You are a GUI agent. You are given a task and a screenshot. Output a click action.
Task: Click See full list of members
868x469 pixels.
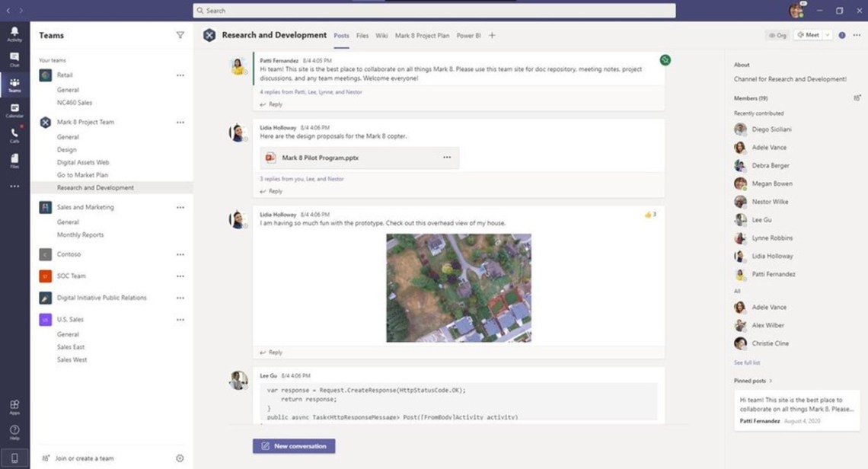[x=746, y=362]
